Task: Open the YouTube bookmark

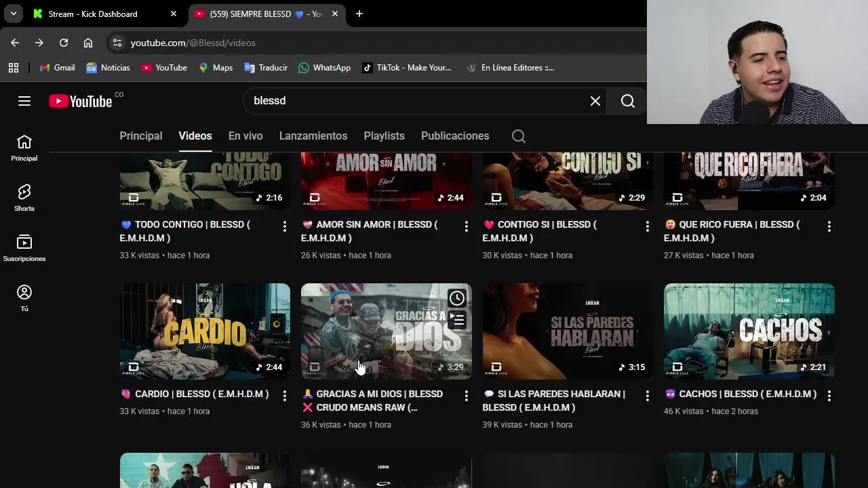Action: click(x=164, y=68)
